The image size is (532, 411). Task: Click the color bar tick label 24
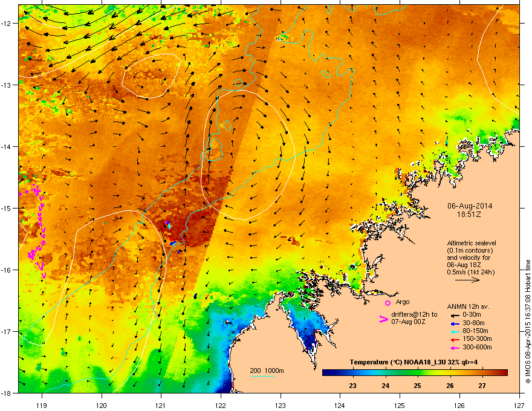386,386
